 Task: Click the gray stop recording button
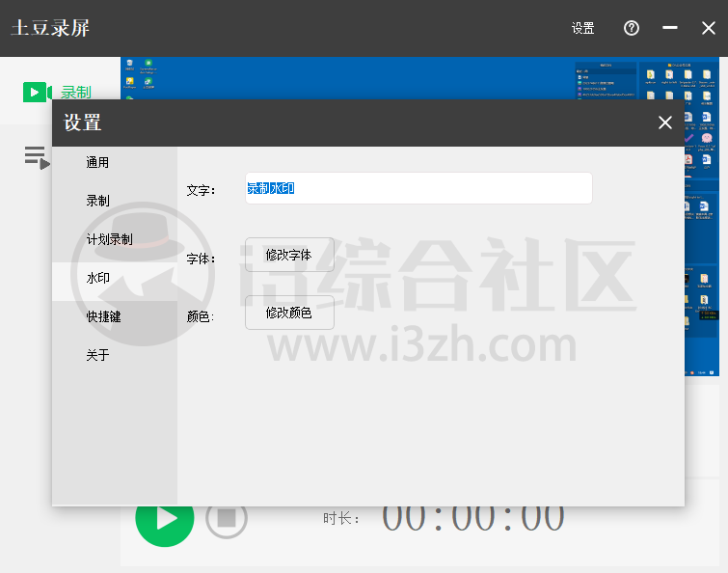coord(227,518)
